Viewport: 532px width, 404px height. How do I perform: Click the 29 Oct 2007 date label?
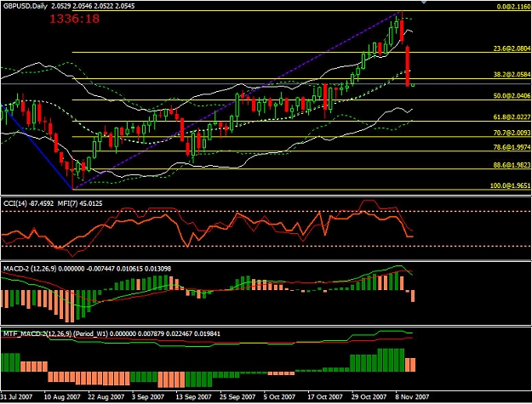coord(369,396)
